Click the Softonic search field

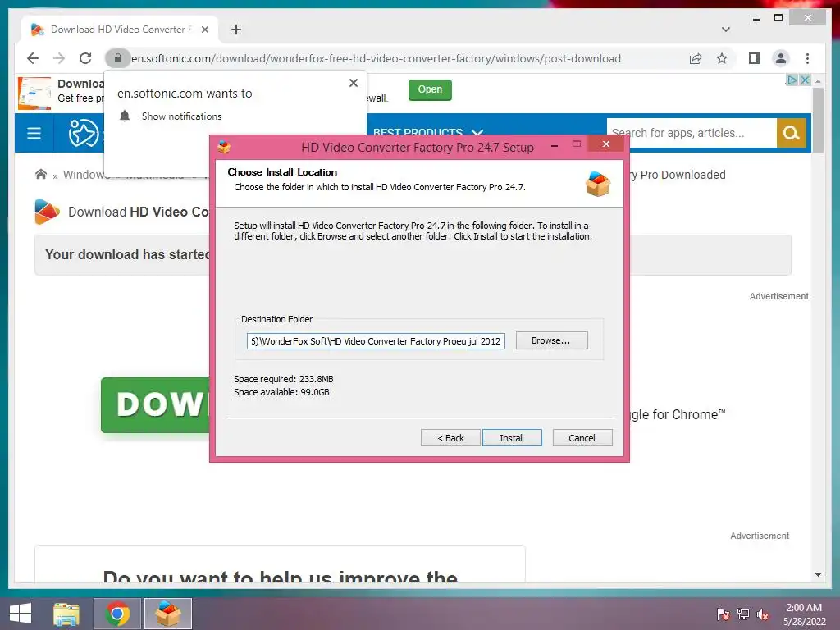692,133
